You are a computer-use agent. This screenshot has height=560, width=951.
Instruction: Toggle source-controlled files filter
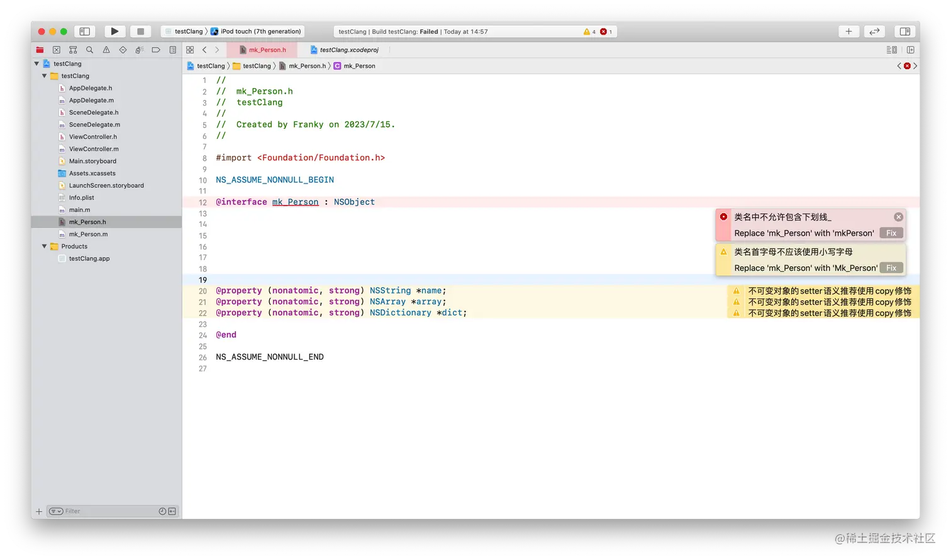pos(172,512)
